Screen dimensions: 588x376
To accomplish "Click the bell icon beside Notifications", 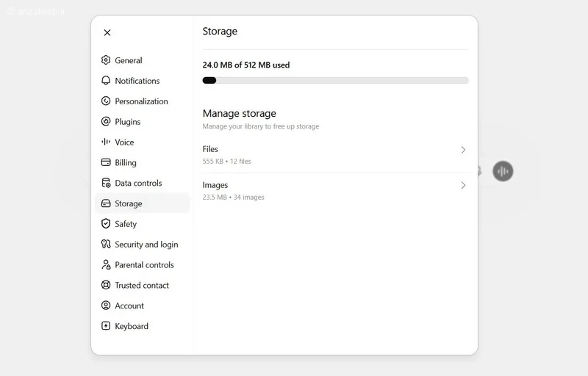I will pos(106,81).
